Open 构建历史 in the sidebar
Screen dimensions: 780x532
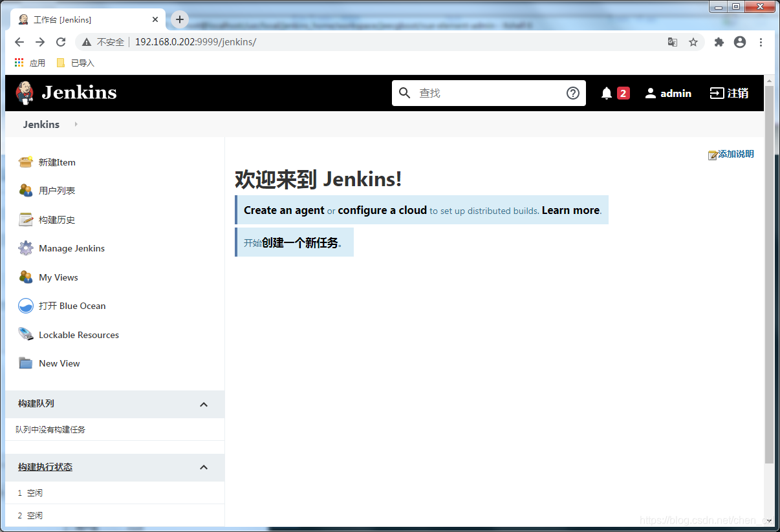[x=57, y=220]
